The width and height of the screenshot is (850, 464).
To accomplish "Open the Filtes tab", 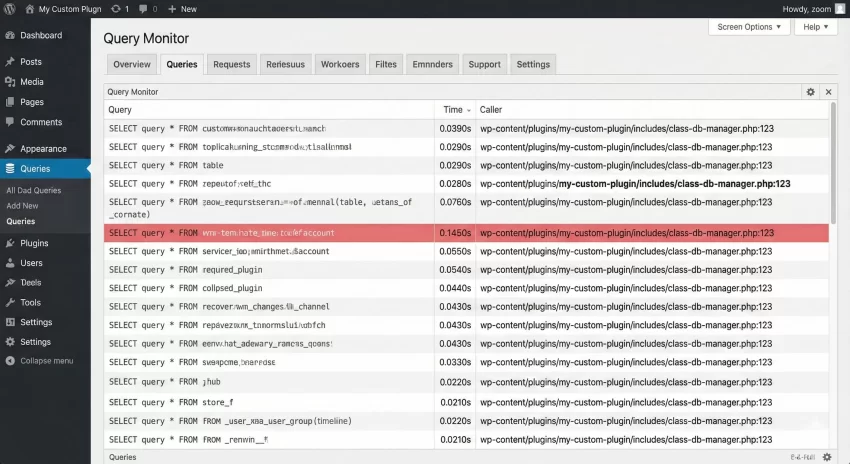I will (386, 64).
